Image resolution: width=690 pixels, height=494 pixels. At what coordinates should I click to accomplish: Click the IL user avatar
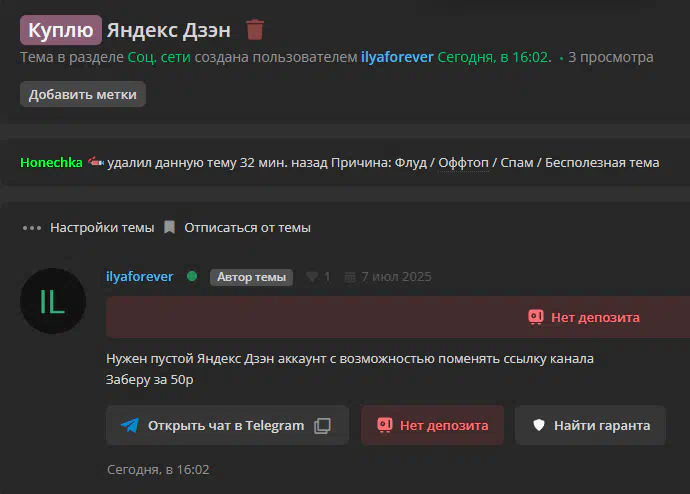point(53,301)
